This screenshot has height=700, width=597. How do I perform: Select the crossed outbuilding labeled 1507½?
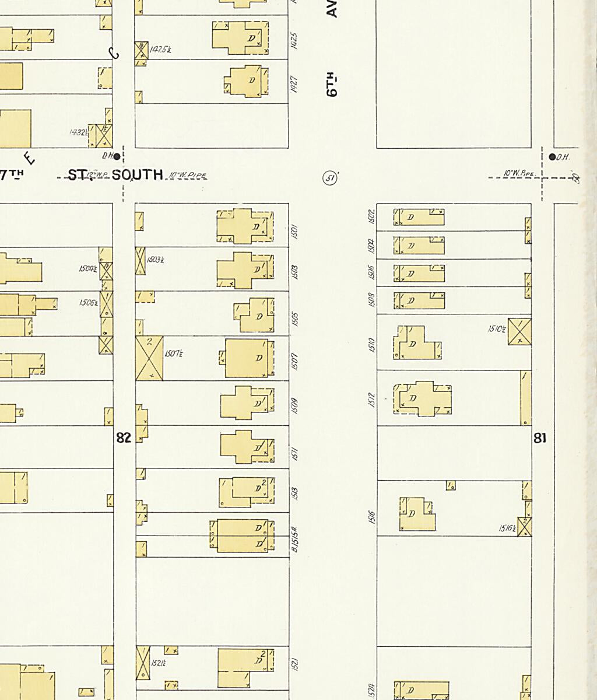pos(149,358)
